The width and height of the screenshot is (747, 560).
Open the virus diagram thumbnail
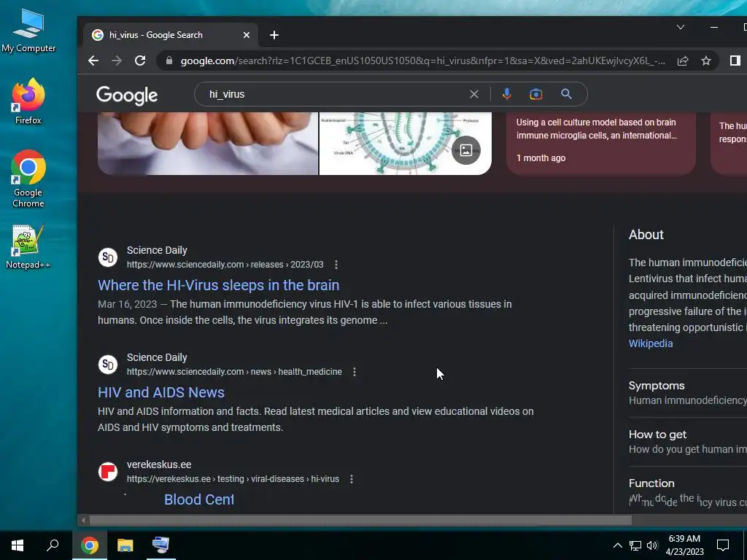point(406,144)
